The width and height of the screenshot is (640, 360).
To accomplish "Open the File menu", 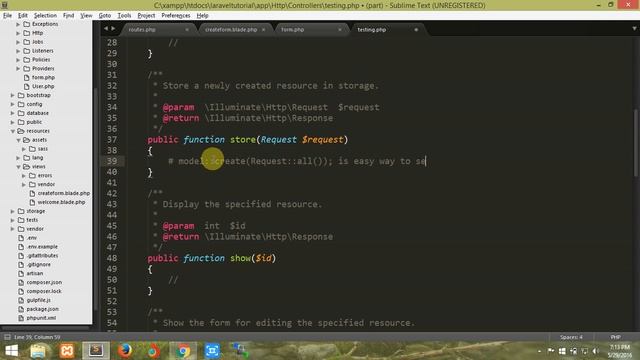I will click(7, 16).
